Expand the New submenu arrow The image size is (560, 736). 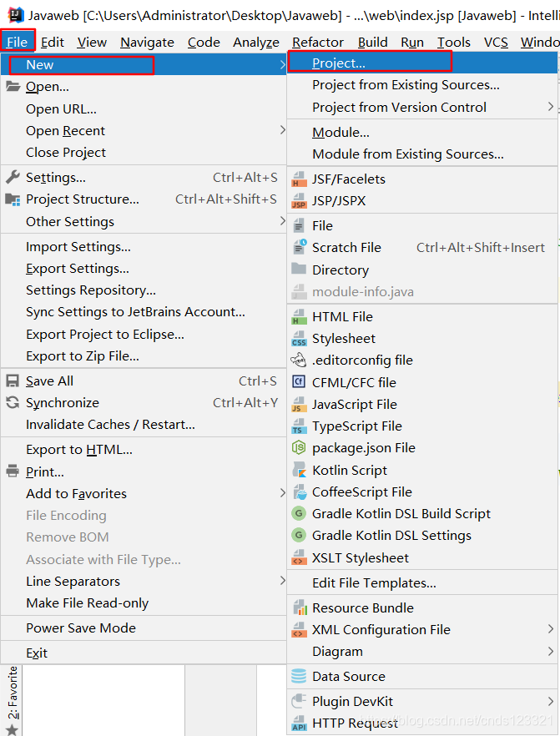pyautogui.click(x=283, y=64)
